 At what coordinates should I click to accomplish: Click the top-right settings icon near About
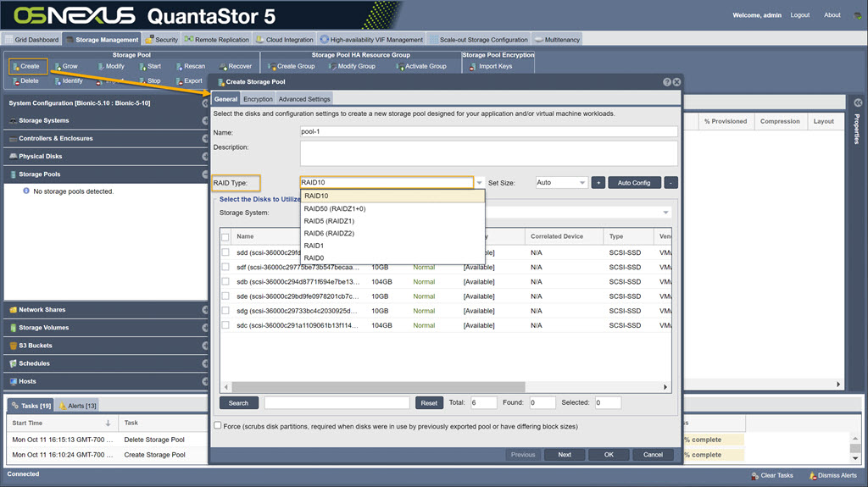click(858, 15)
